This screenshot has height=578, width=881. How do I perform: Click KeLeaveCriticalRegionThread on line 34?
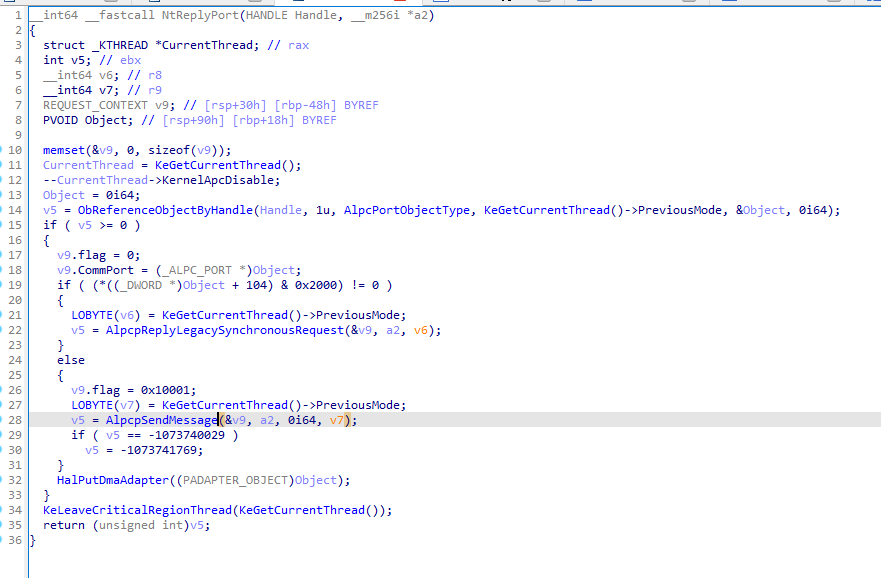coord(137,510)
